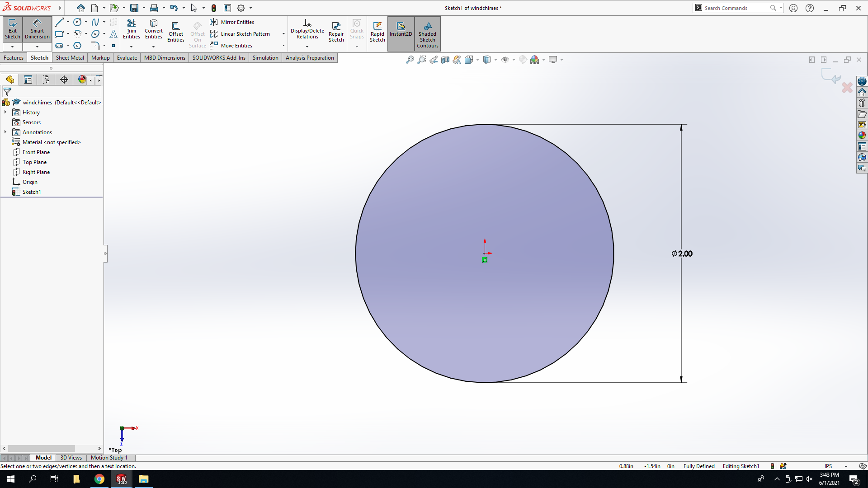Open Linear Sketch Pattern dropdown arrow
868x488 pixels.
pos(283,34)
